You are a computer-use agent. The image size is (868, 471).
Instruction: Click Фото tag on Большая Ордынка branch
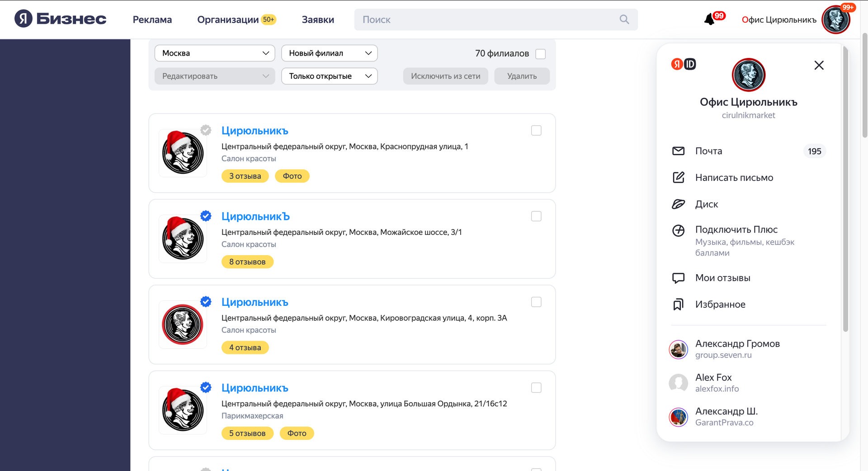point(297,433)
